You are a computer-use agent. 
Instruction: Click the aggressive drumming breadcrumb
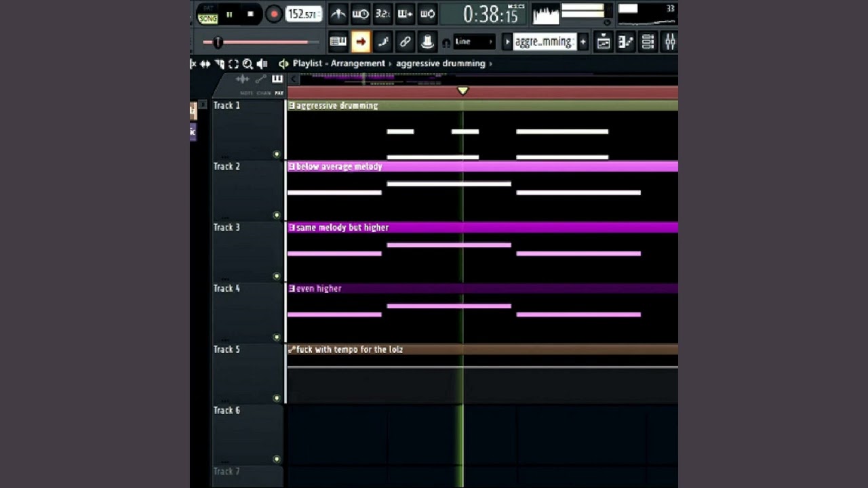click(441, 64)
